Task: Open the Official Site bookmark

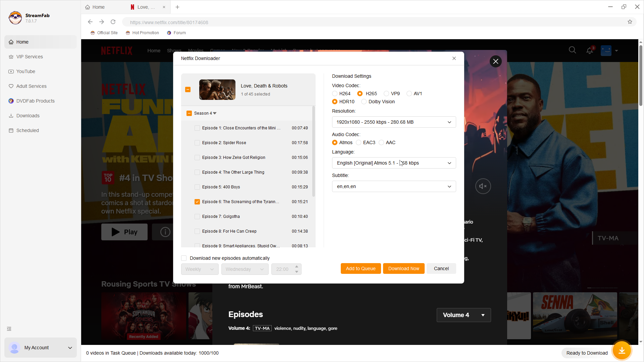Action: pyautogui.click(x=104, y=33)
